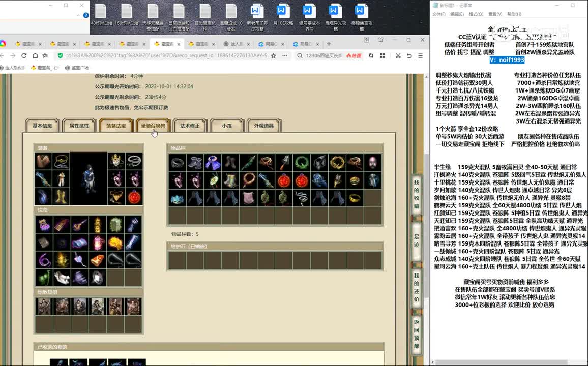
Task: Select 雁塔异光攻略 desktop document
Action: click(335, 18)
